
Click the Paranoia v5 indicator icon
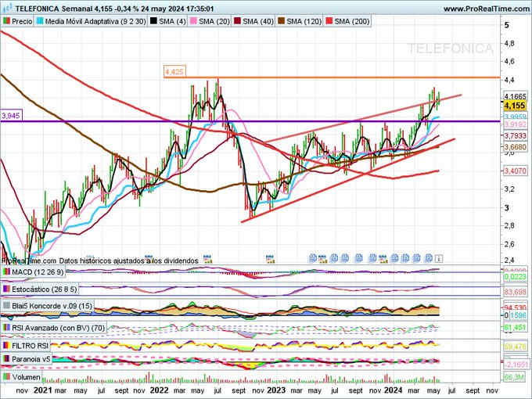pos(6,359)
